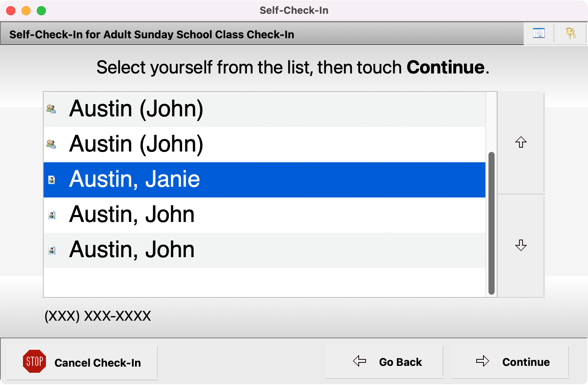588x385 pixels.
Task: Click the Self-Check-In title bar heading
Action: pyautogui.click(x=294, y=10)
